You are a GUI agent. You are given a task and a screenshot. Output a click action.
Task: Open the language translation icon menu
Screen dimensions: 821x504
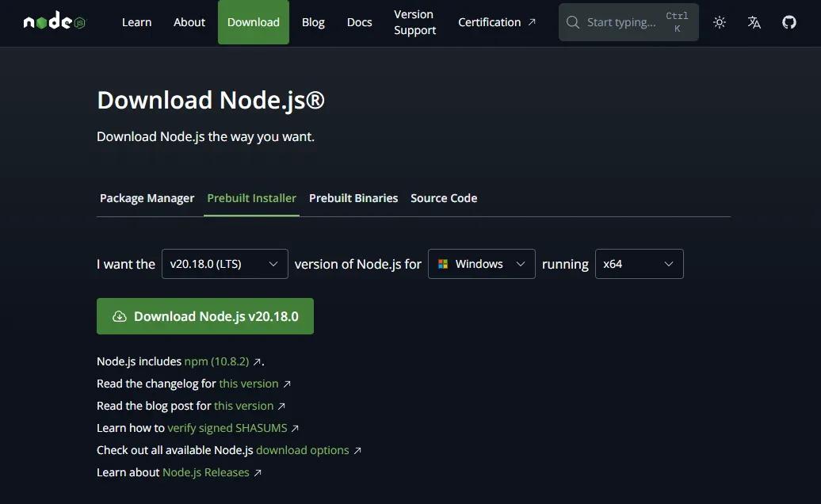(754, 22)
